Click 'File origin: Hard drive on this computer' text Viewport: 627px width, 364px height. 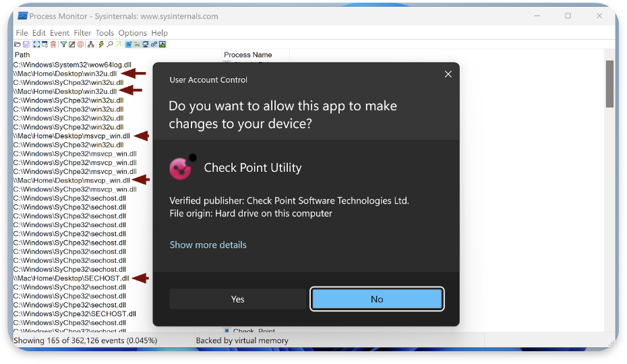pyautogui.click(x=251, y=213)
